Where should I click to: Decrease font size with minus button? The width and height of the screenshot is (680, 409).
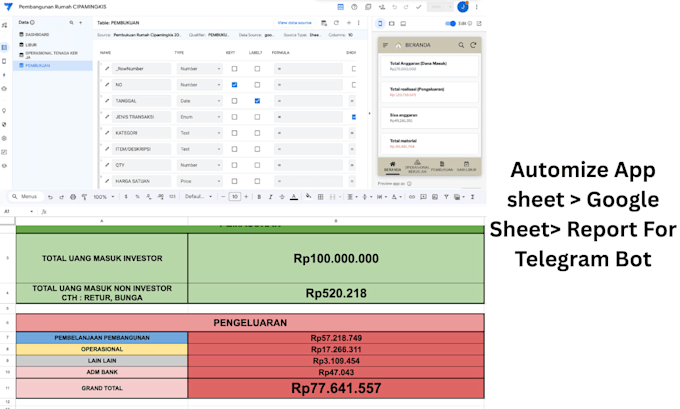pyautogui.click(x=223, y=197)
